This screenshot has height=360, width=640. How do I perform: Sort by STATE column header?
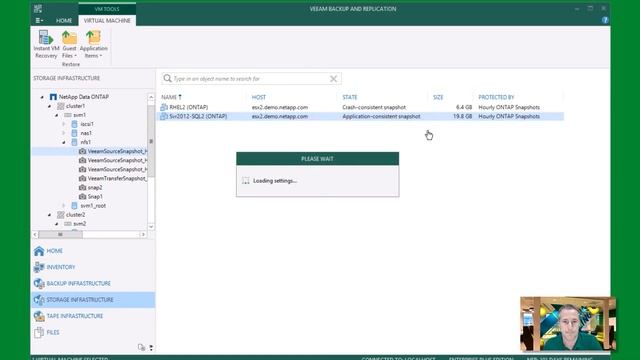coord(350,97)
